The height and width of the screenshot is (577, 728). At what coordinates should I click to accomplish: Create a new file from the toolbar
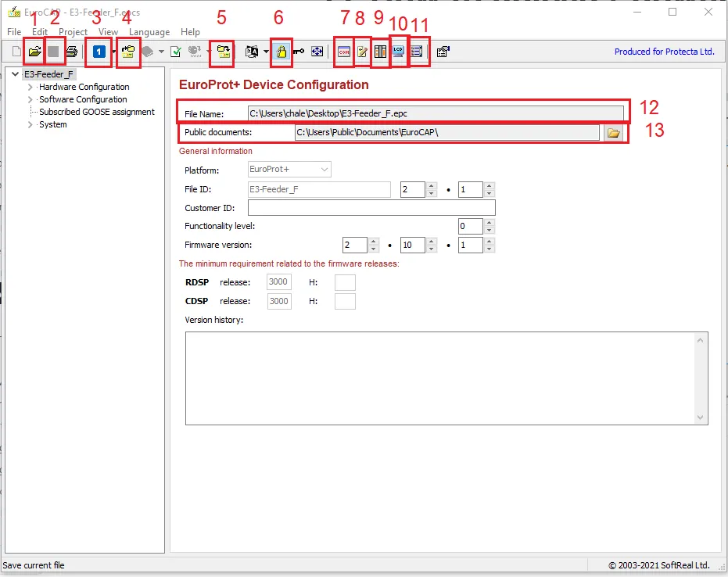coord(16,52)
